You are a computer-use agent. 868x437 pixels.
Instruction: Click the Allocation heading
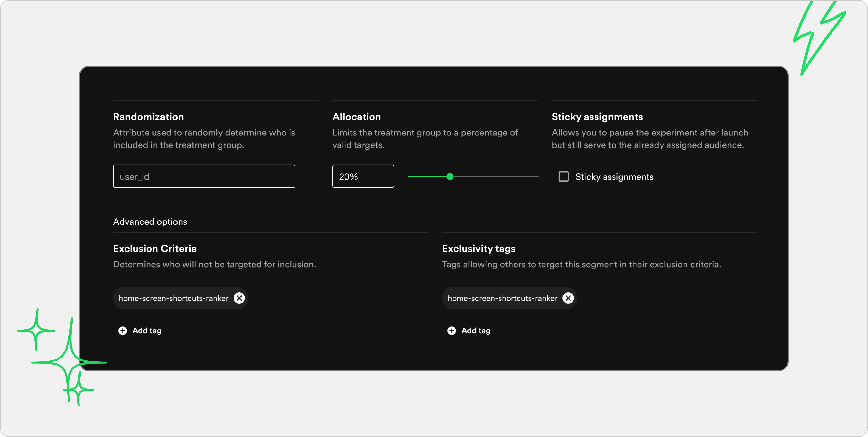pyautogui.click(x=357, y=117)
